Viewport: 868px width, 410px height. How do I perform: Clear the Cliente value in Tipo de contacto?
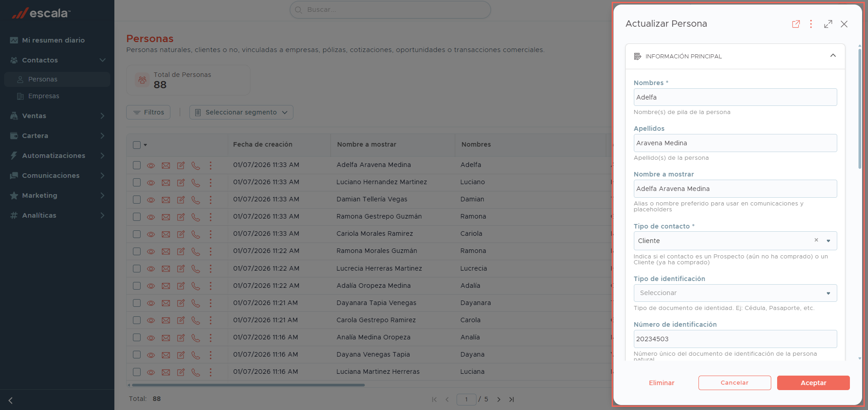(x=816, y=240)
